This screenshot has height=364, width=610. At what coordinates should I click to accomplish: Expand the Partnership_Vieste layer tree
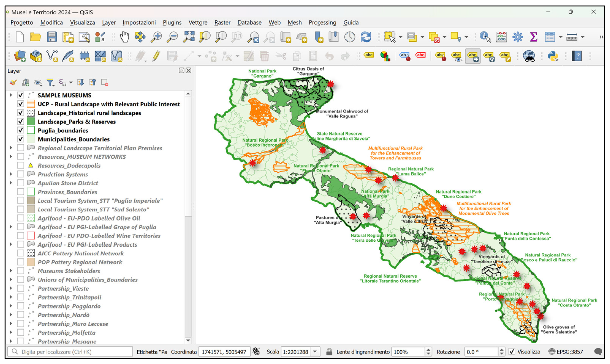click(11, 288)
